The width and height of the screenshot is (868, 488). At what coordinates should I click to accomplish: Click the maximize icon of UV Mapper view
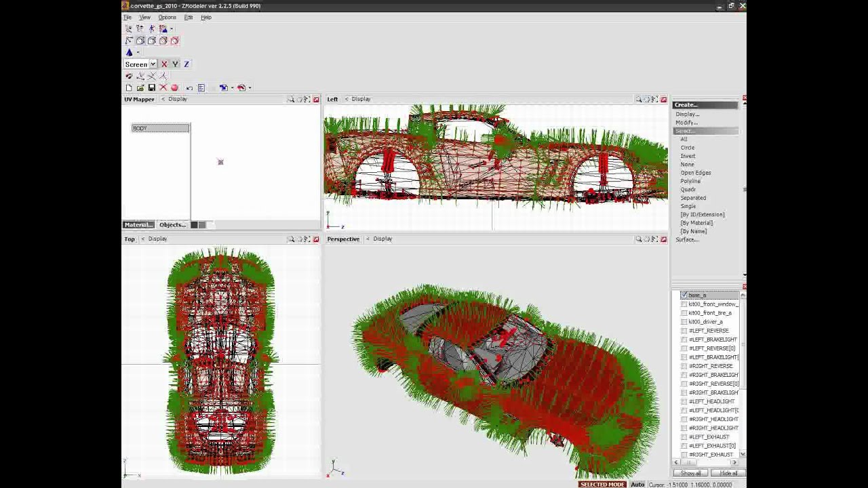click(315, 100)
